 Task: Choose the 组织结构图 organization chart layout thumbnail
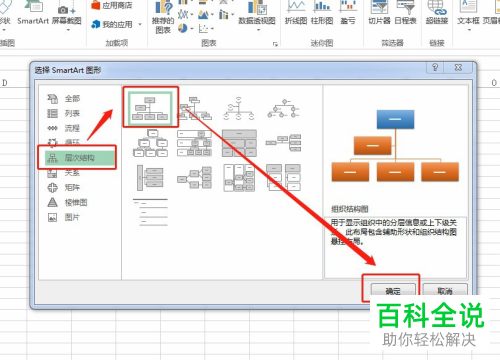[150, 108]
